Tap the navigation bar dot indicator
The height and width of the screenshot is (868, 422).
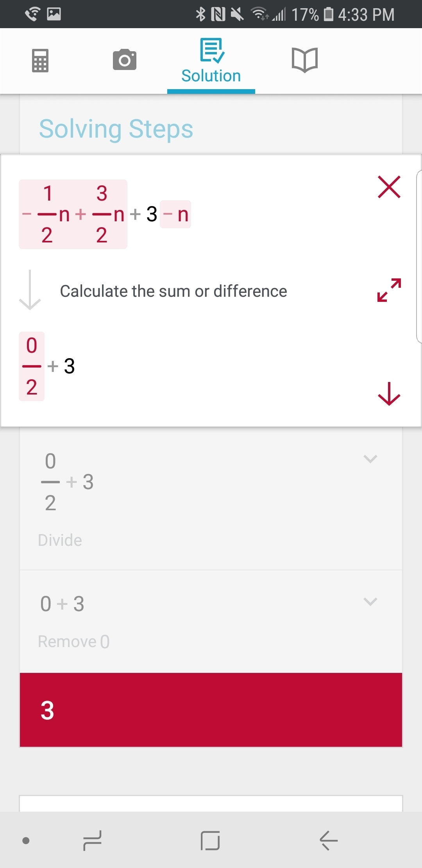point(26,840)
